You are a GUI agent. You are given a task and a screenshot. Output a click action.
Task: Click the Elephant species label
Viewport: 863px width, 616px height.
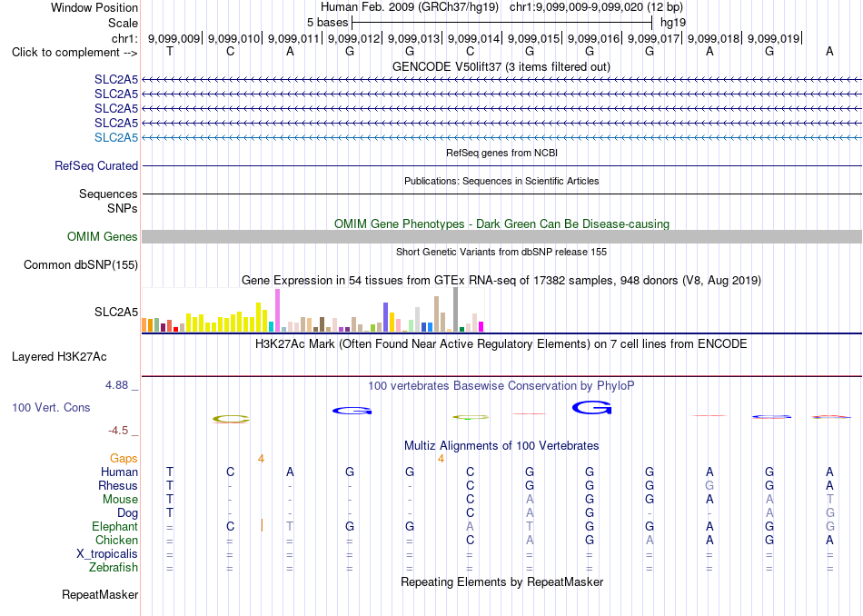pyautogui.click(x=114, y=526)
